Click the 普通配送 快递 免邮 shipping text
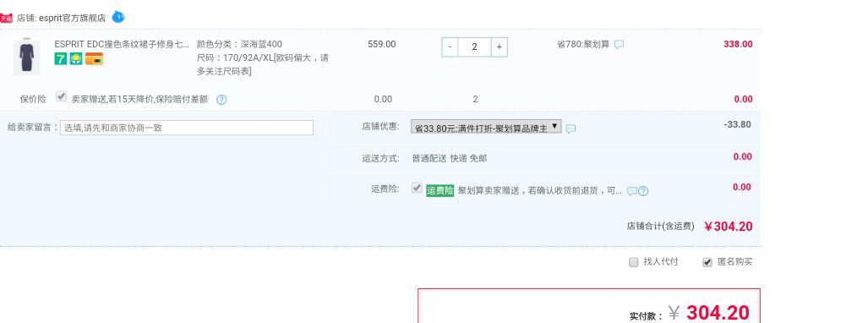 pyautogui.click(x=450, y=158)
